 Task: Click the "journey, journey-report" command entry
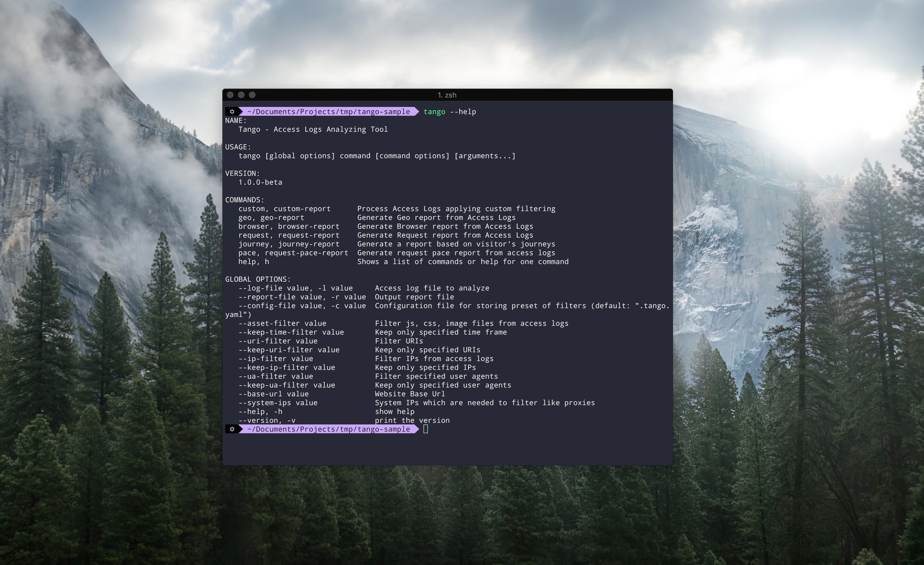tap(289, 244)
